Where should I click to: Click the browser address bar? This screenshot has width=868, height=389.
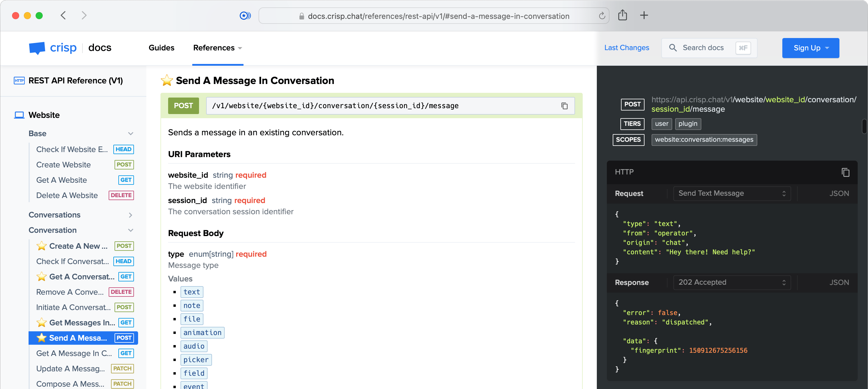(x=434, y=16)
